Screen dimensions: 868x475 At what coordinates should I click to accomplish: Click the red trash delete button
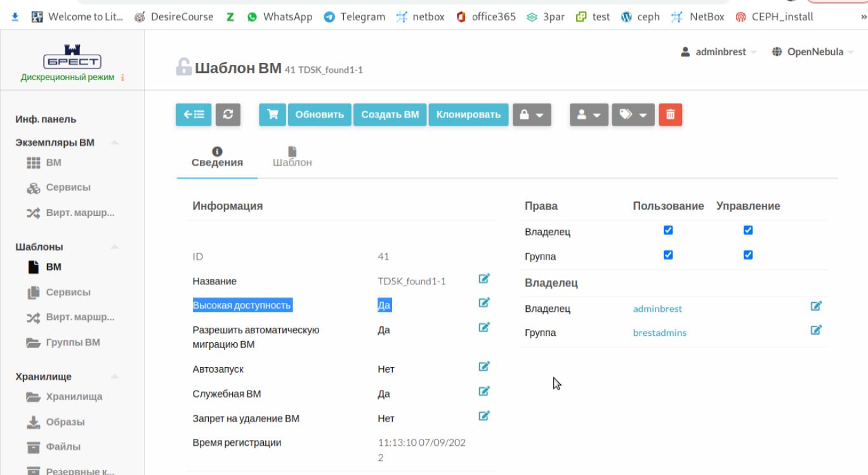point(670,115)
